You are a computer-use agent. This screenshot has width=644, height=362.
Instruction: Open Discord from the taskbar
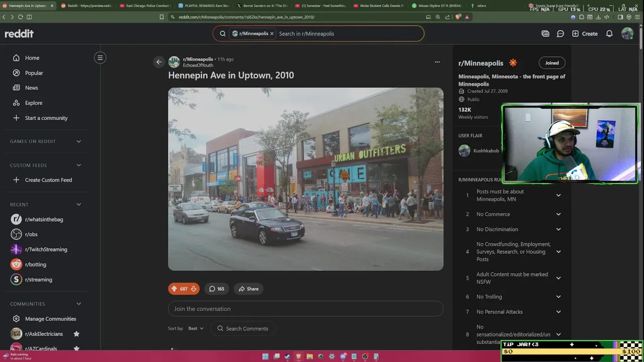[343, 356]
